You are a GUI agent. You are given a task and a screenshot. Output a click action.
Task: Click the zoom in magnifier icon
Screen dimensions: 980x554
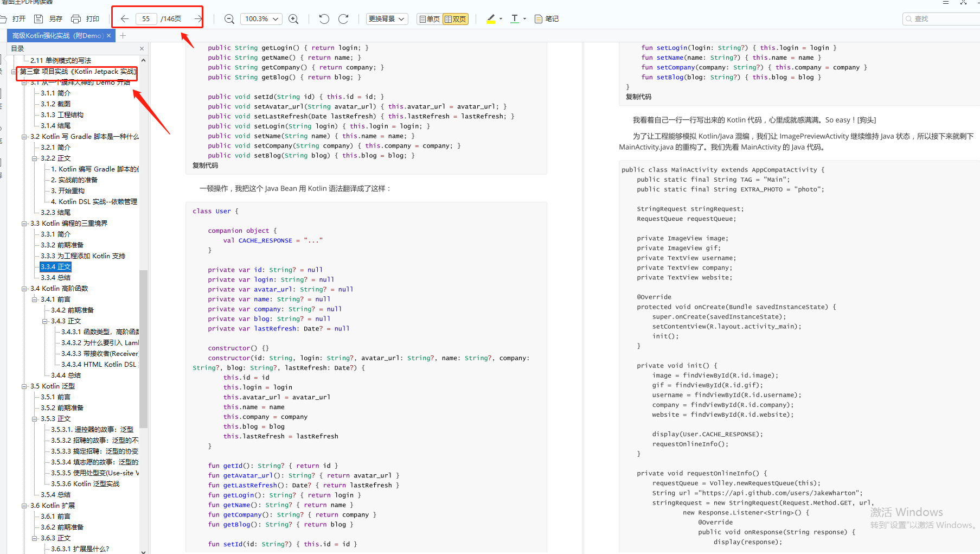tap(293, 19)
